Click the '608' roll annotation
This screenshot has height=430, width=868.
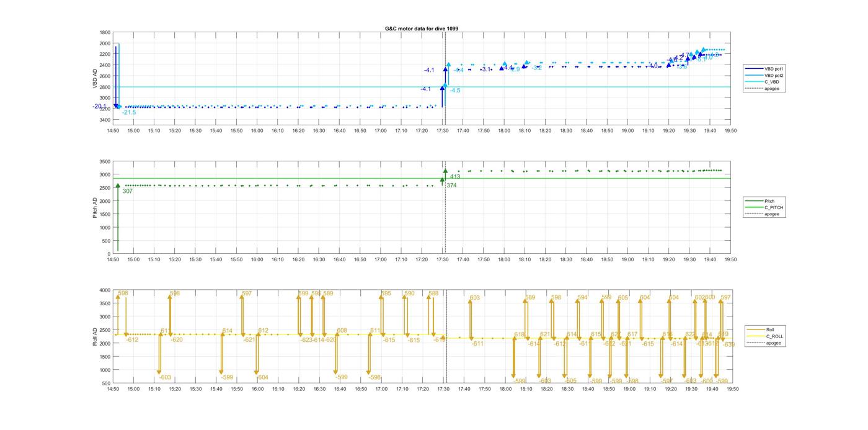[x=342, y=331]
